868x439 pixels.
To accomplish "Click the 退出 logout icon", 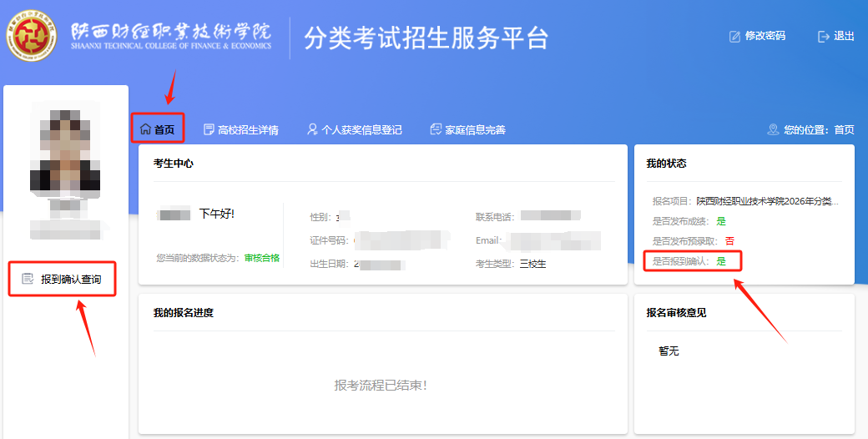I will [x=824, y=36].
